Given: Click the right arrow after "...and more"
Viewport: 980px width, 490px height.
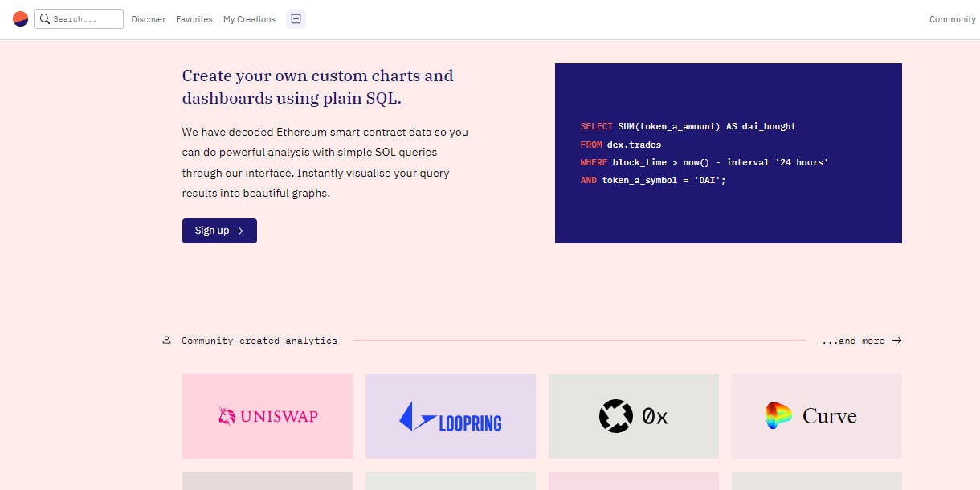Looking at the screenshot, I should click(896, 341).
